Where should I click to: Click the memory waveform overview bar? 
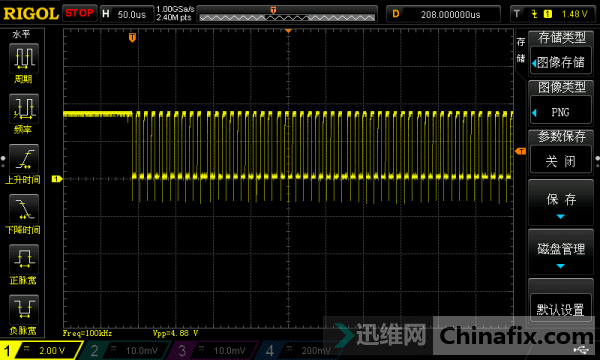pyautogui.click(x=287, y=14)
